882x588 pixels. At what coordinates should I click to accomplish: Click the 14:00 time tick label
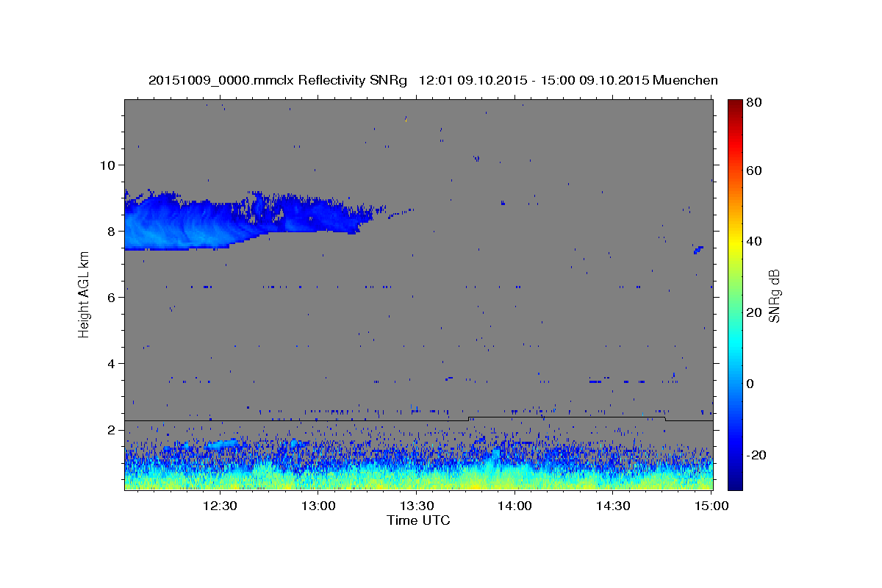point(514,506)
